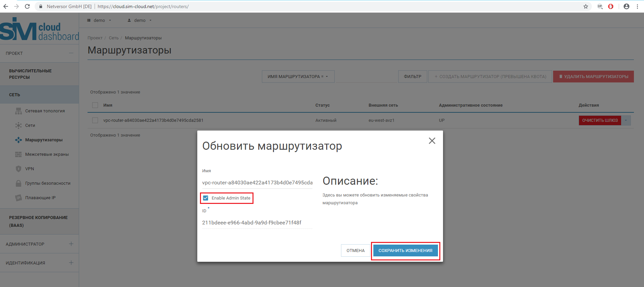Uncheck the Enable Admin State checkbox
The image size is (644, 287).
click(x=206, y=198)
